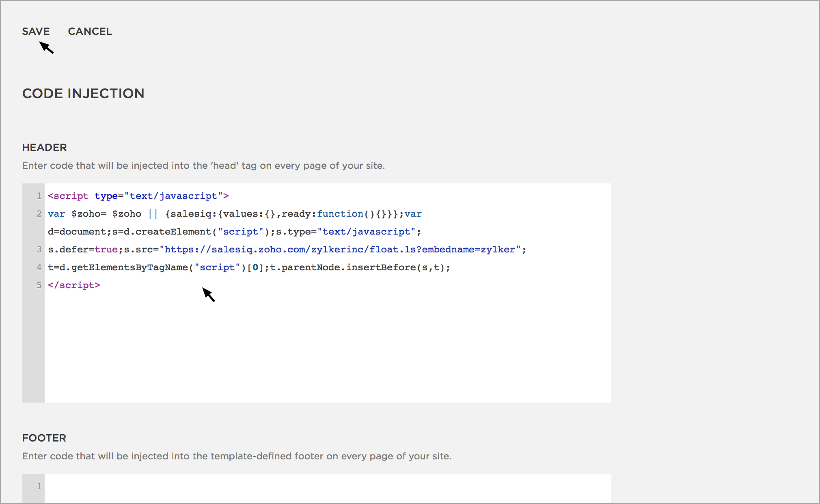The height and width of the screenshot is (504, 820).
Task: Click the salesiq.zoho.com URL string in line 3
Action: (x=340, y=250)
